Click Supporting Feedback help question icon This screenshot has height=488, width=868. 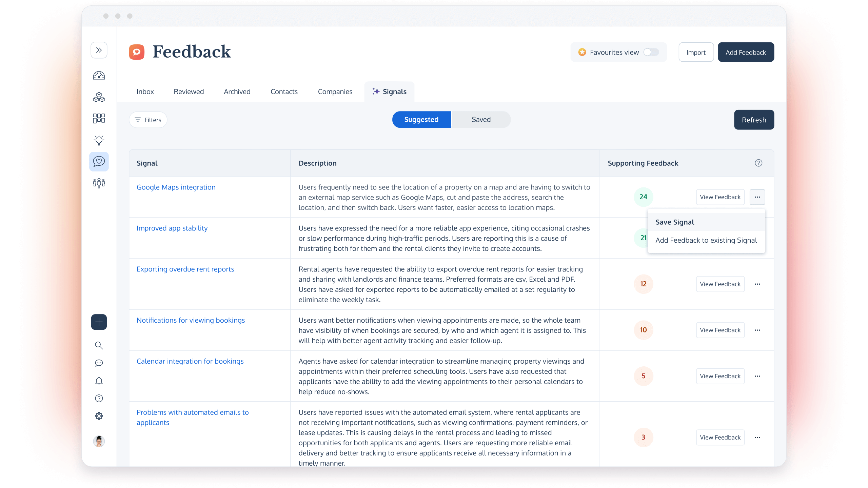coord(758,163)
